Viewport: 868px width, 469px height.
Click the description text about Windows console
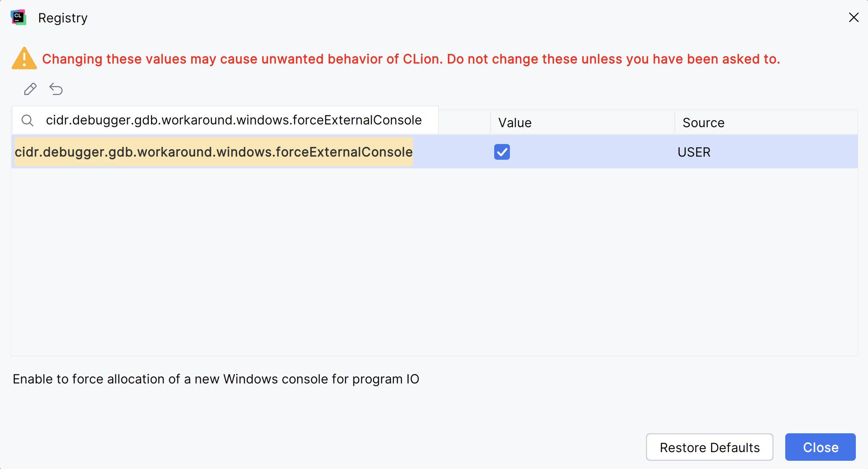(x=216, y=379)
